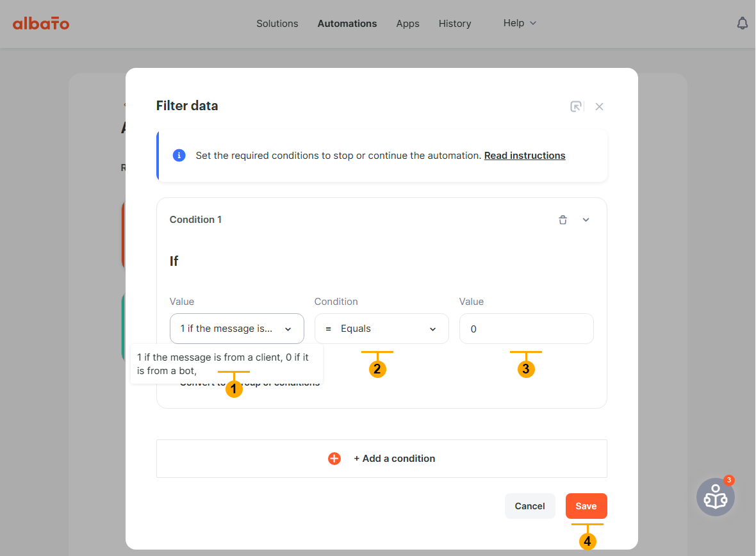The image size is (756, 556).
Task: Click the Value field containing 0
Action: (526, 329)
